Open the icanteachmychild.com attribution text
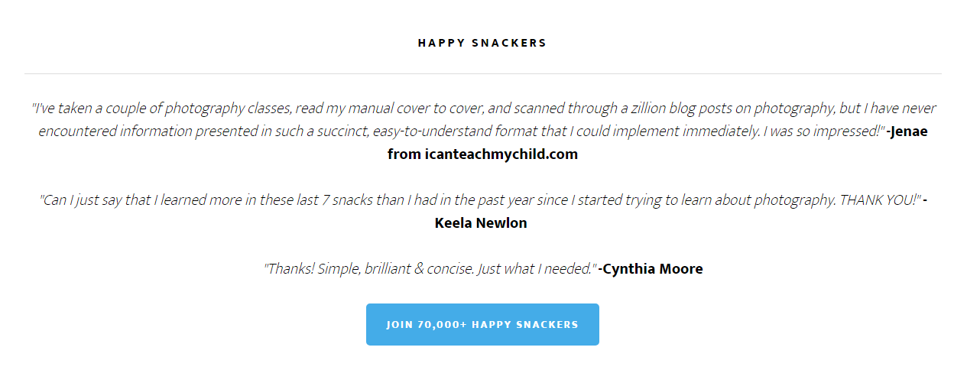 [x=482, y=154]
